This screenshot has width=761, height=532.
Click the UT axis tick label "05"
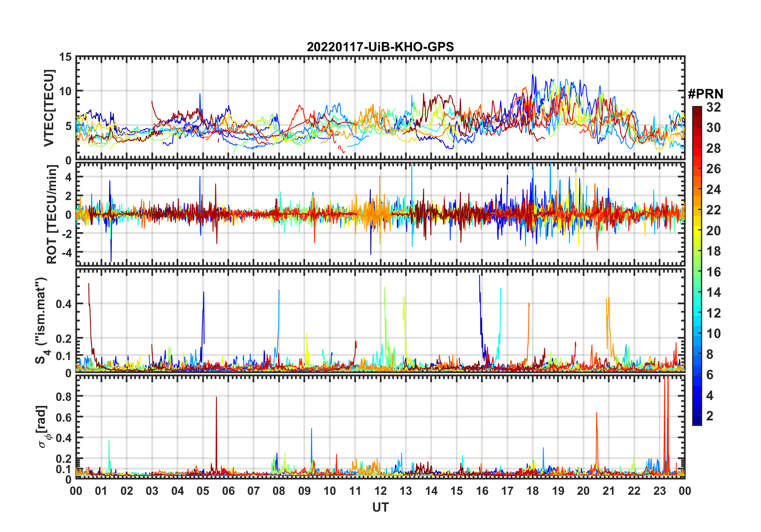tap(203, 491)
